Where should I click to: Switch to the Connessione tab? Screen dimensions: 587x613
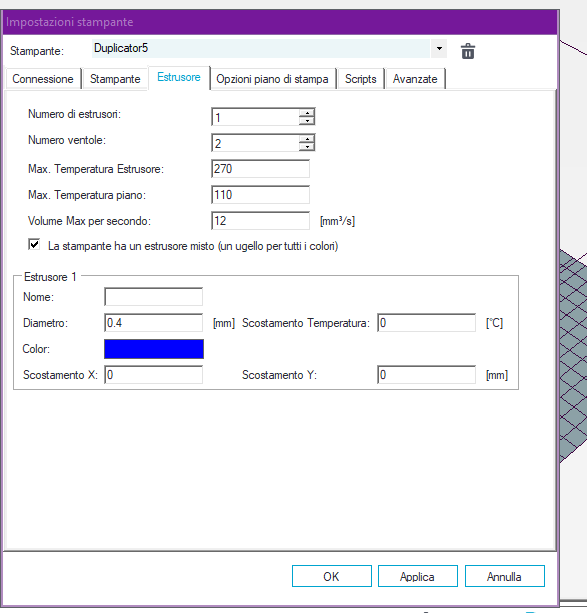point(43,79)
